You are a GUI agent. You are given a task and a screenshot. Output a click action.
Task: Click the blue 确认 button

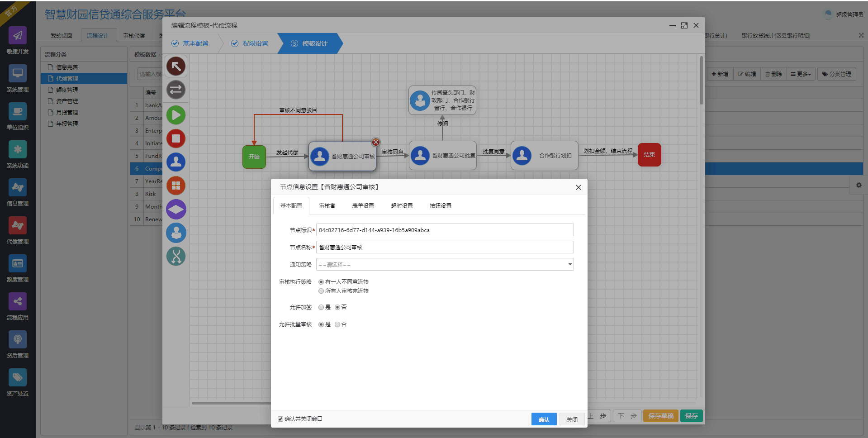tap(544, 419)
